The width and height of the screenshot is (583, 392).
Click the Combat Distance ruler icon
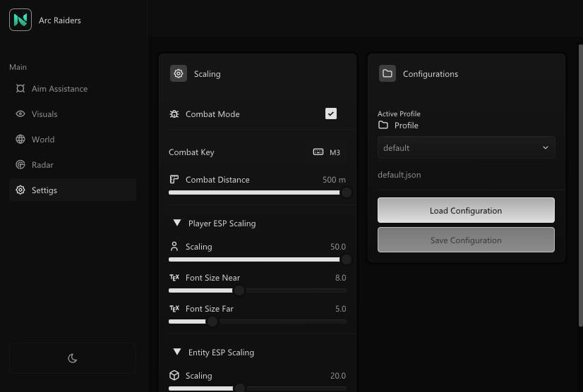(x=174, y=180)
